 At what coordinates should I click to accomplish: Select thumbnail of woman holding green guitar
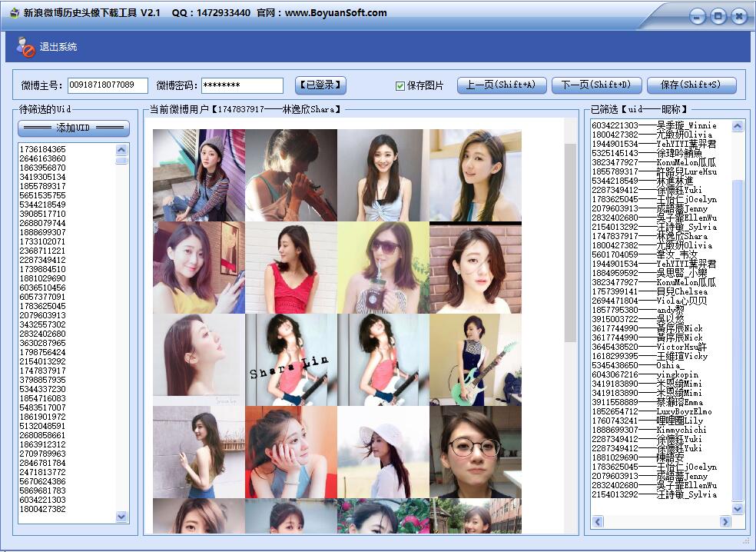[x=476, y=360]
